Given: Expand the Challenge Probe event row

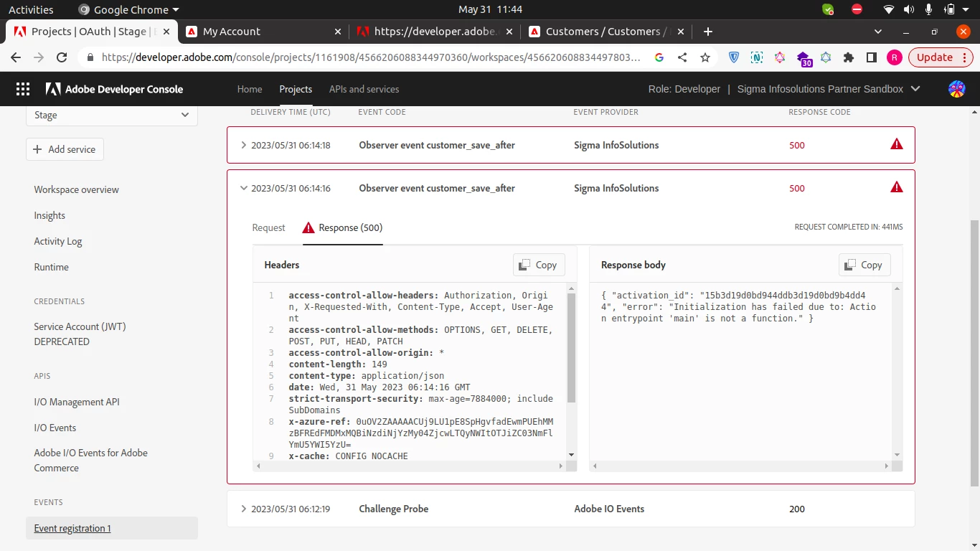Looking at the screenshot, I should (x=243, y=509).
